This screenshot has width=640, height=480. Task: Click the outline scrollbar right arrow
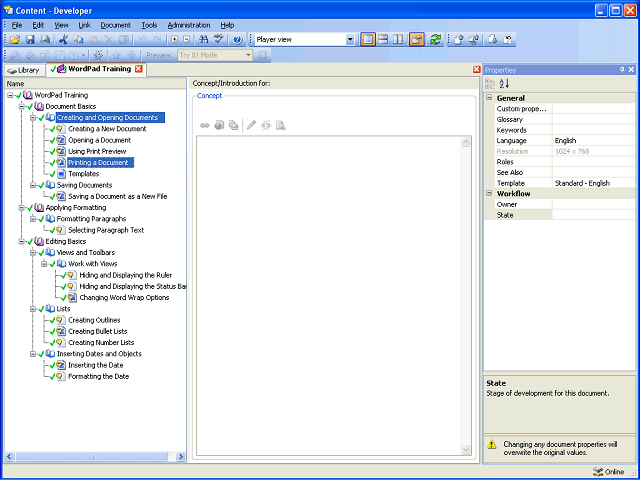181,457
